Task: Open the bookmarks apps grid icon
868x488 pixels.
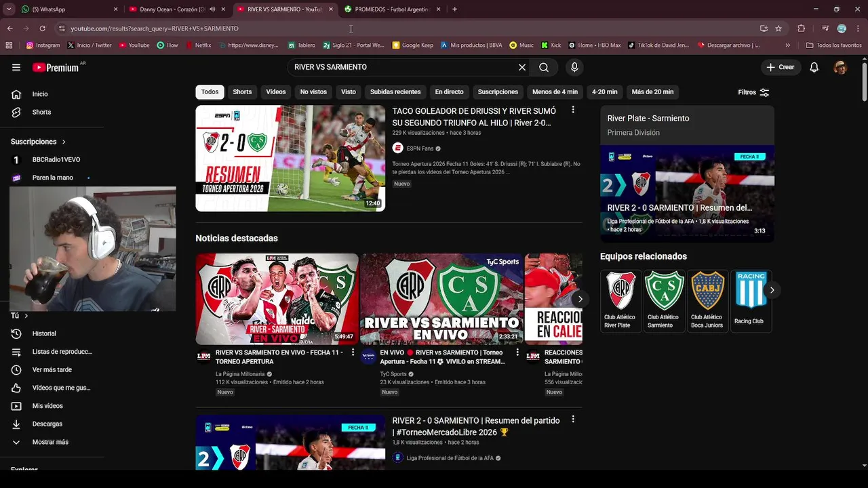Action: [9, 45]
